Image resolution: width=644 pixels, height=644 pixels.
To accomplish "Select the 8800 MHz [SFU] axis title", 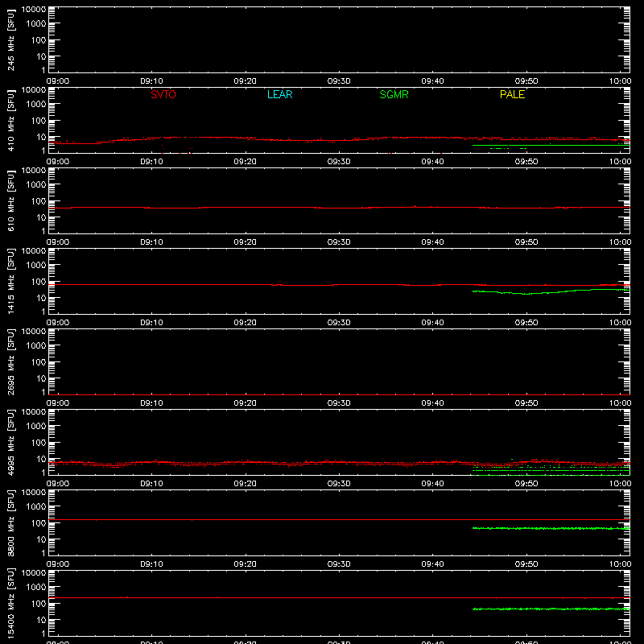I will click(x=10, y=522).
